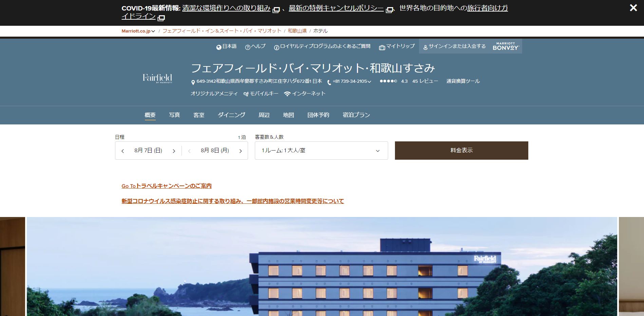Screen dimensions: 644x316
Task: Select the 客室 tab
Action: tap(199, 115)
